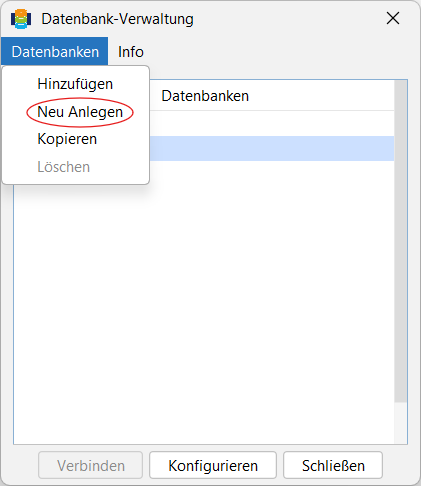Open the Datenbanken menu
Screen dimensions: 421x486
[55, 52]
